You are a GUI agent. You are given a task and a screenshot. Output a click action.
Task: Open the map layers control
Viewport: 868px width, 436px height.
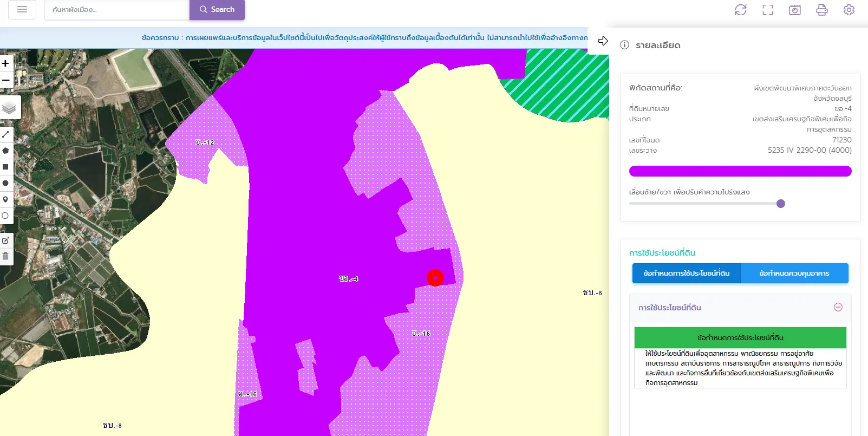[10, 108]
